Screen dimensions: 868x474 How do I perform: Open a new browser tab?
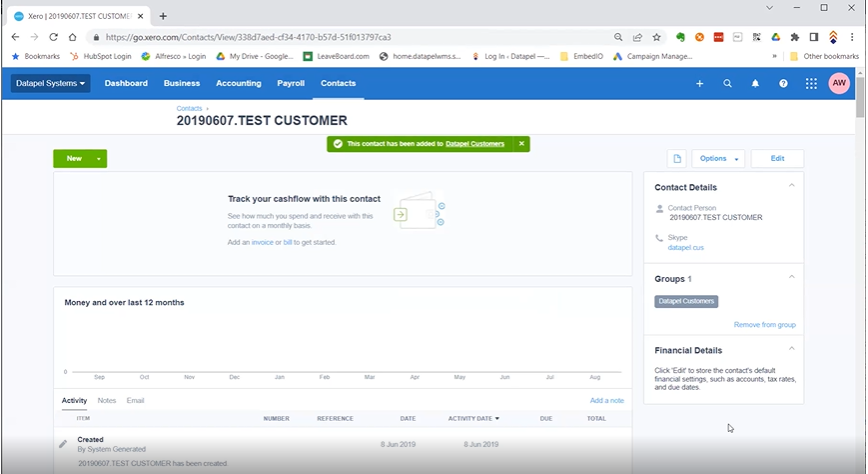163,16
